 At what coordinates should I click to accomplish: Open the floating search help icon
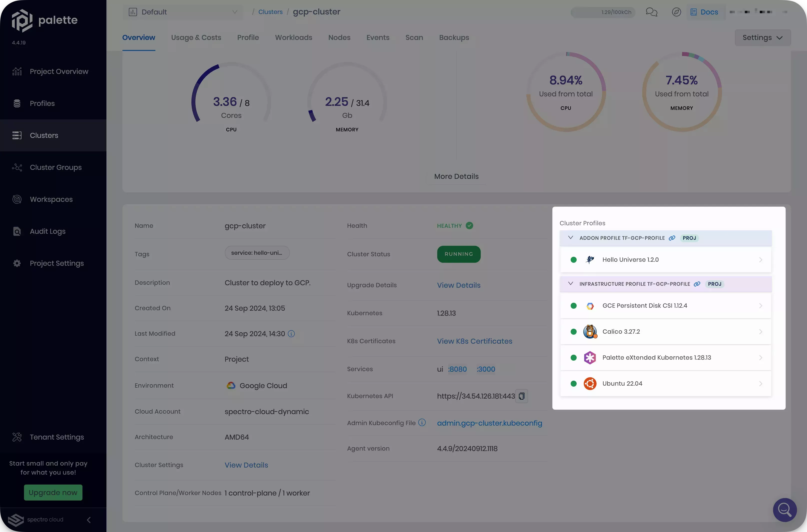coord(785,510)
